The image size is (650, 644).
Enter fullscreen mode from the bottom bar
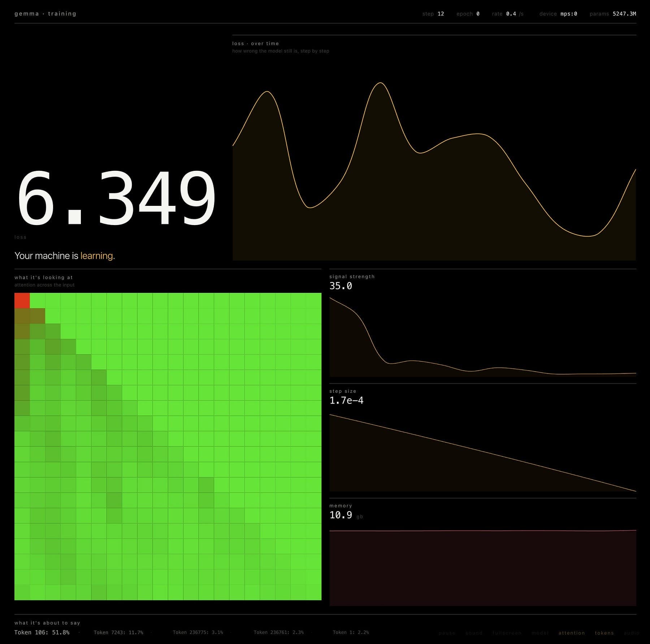pos(507,633)
